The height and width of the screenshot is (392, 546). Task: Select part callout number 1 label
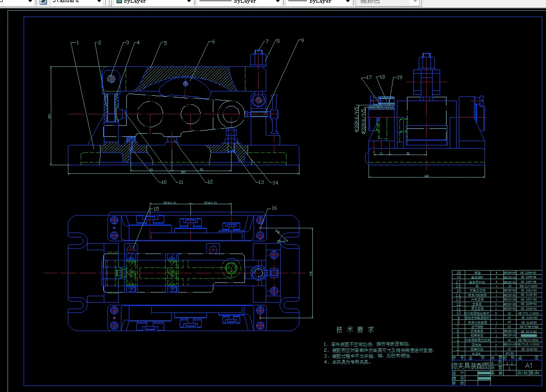78,43
